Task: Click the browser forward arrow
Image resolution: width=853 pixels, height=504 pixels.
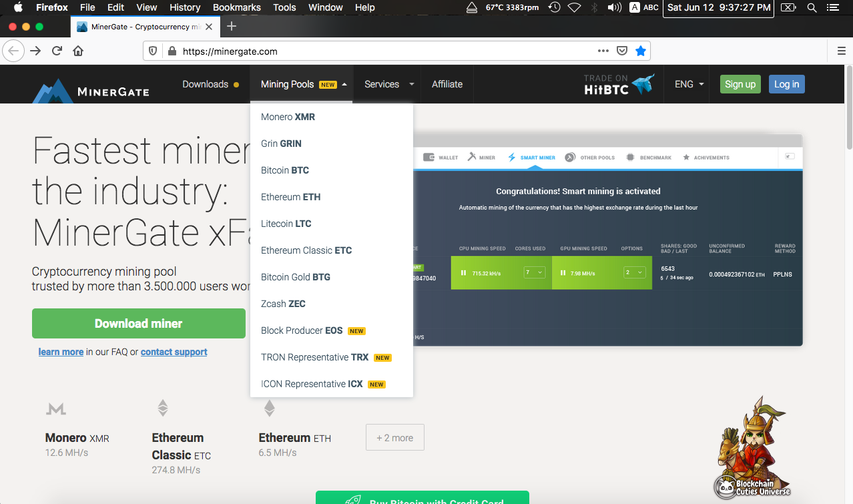Action: (35, 51)
